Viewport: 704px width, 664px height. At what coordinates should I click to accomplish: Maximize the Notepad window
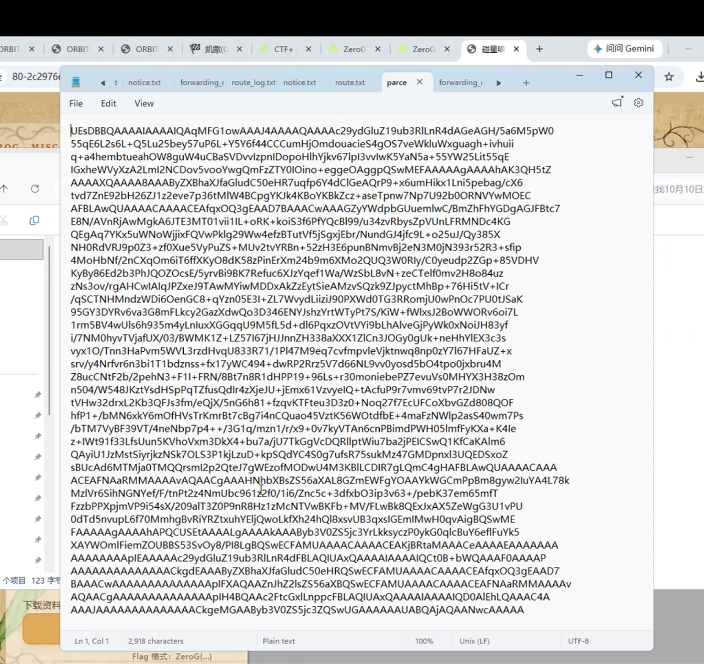tap(608, 75)
